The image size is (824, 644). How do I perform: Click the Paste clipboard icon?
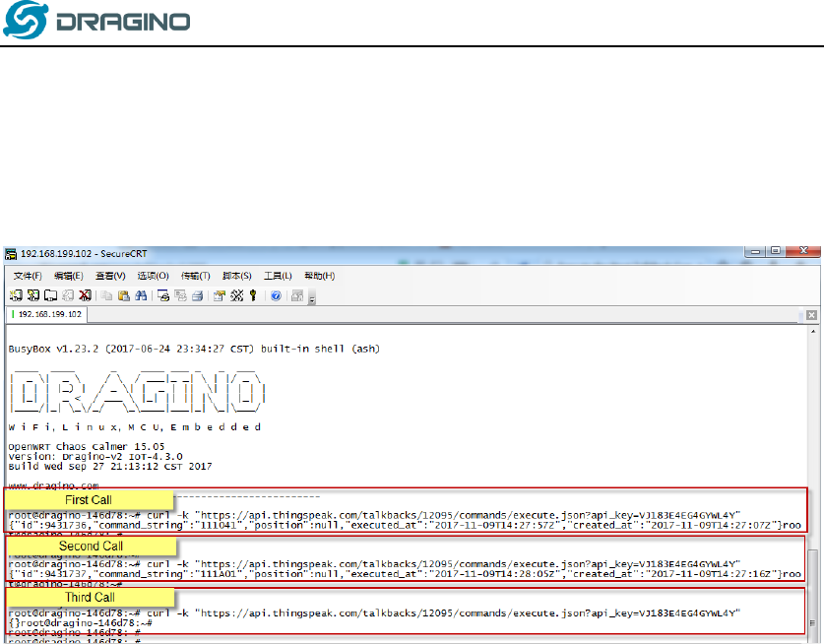124,295
